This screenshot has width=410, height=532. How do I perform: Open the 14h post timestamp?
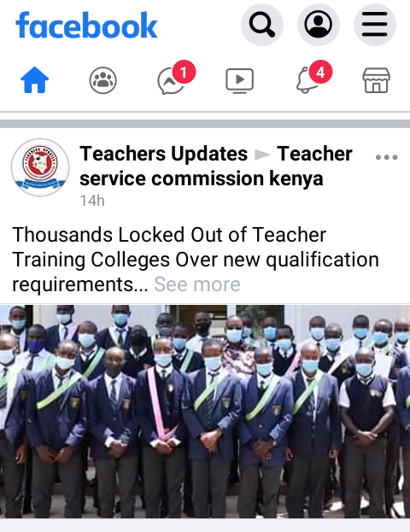click(x=92, y=201)
